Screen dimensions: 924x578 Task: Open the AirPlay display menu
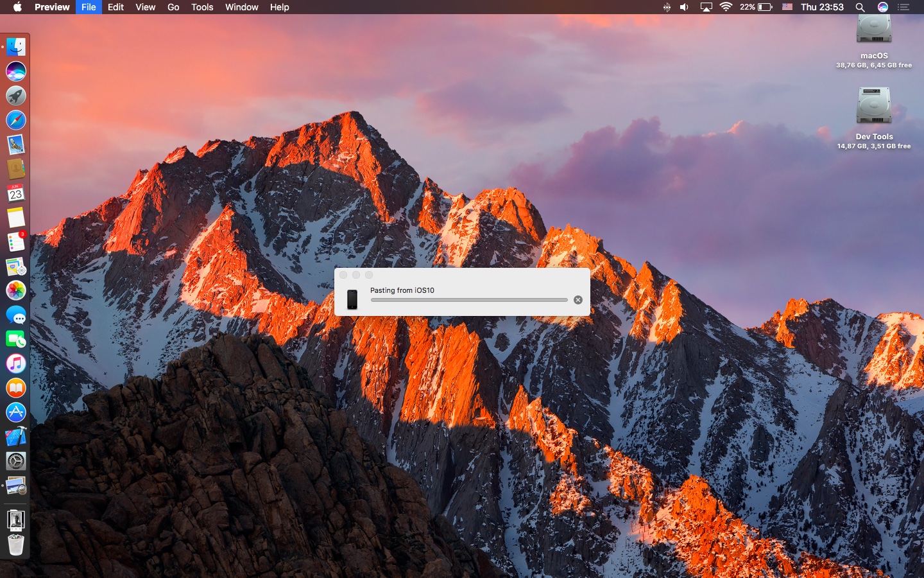pyautogui.click(x=706, y=7)
